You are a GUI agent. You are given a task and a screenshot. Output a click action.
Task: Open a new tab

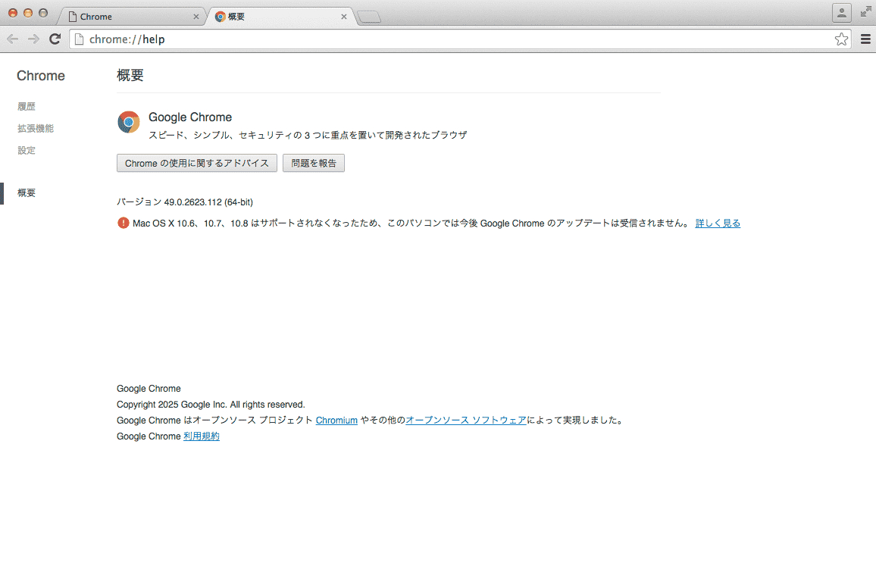point(369,17)
